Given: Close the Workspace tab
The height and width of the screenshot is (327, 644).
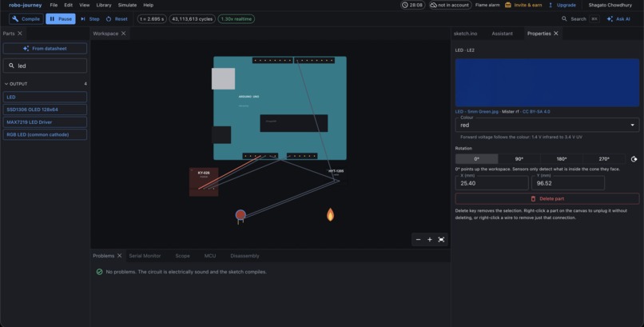Looking at the screenshot, I should (123, 34).
